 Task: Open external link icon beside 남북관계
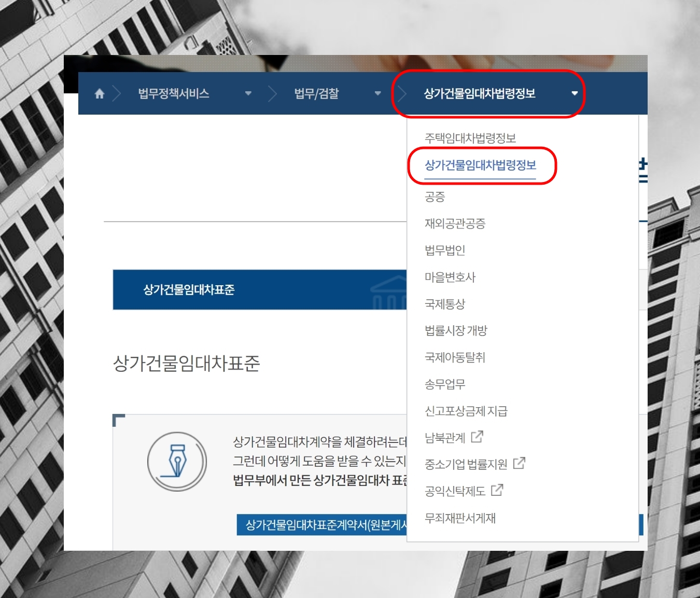click(477, 437)
